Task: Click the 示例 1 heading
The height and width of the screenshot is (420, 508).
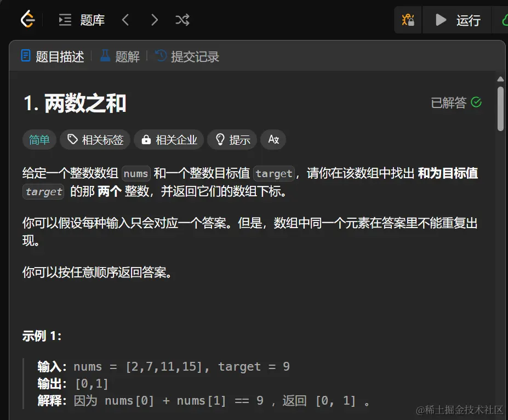Action: [42, 336]
